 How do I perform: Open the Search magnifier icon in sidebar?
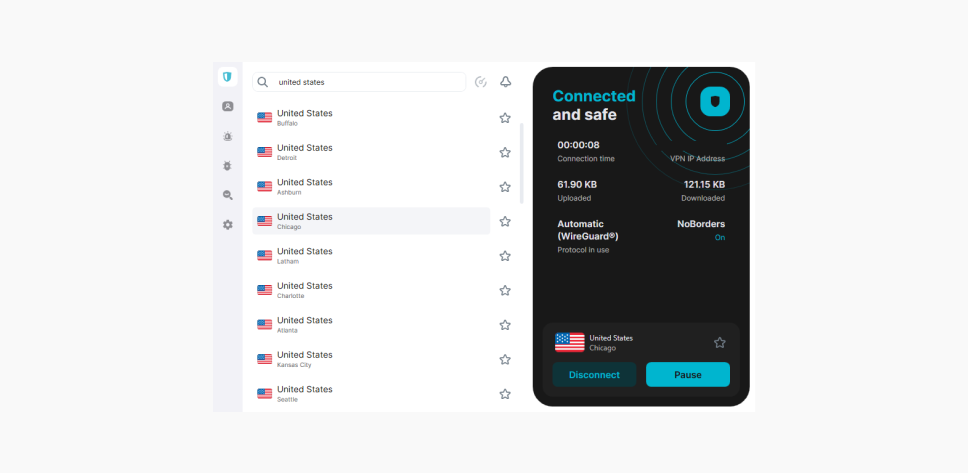click(x=228, y=195)
